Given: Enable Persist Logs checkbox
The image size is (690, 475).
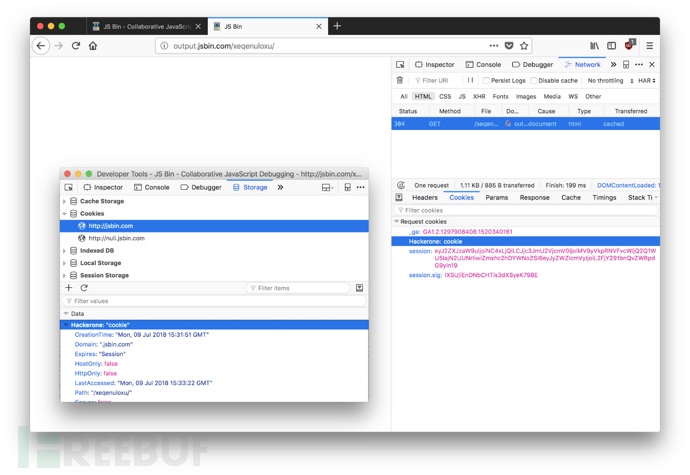Looking at the screenshot, I should (x=486, y=81).
